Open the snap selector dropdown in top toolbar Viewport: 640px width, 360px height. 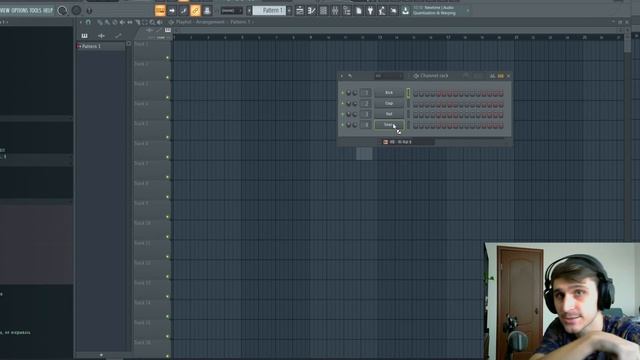tap(231, 11)
